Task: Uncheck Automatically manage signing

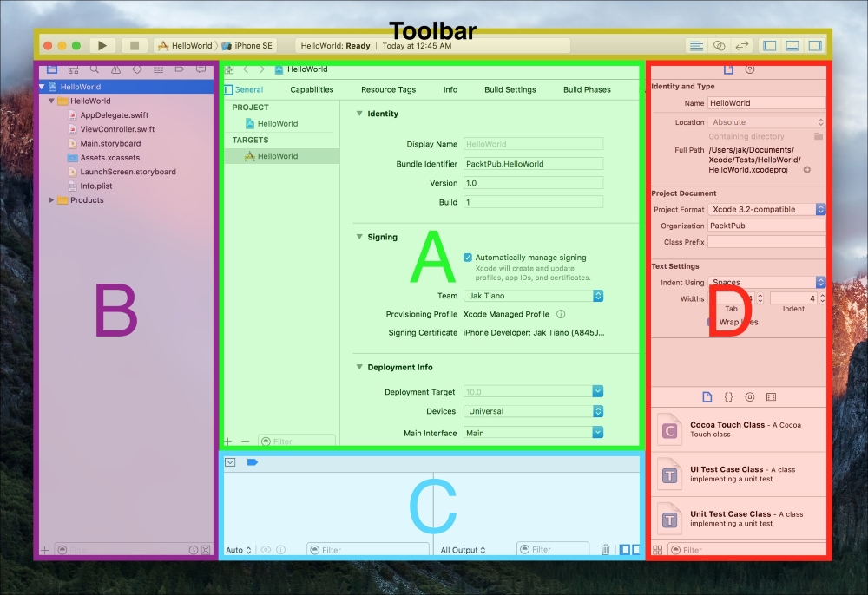Action: tap(468, 258)
